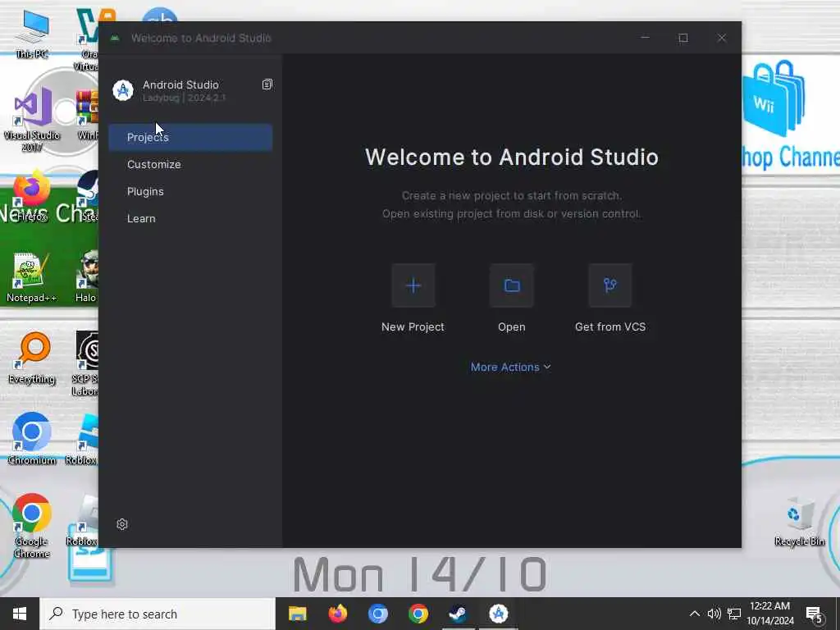The width and height of the screenshot is (840, 630).
Task: Select This PC desktop icon
Action: point(32,34)
